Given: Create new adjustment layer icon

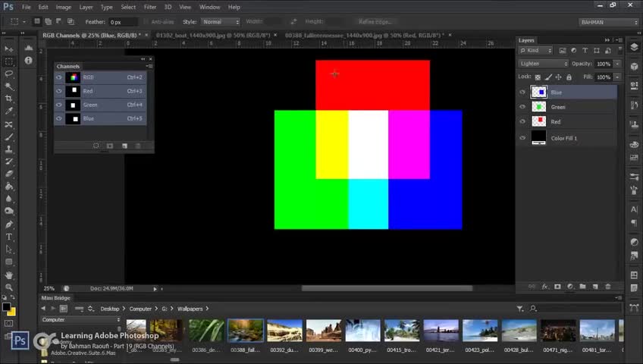Looking at the screenshot, I should pyautogui.click(x=570, y=287).
